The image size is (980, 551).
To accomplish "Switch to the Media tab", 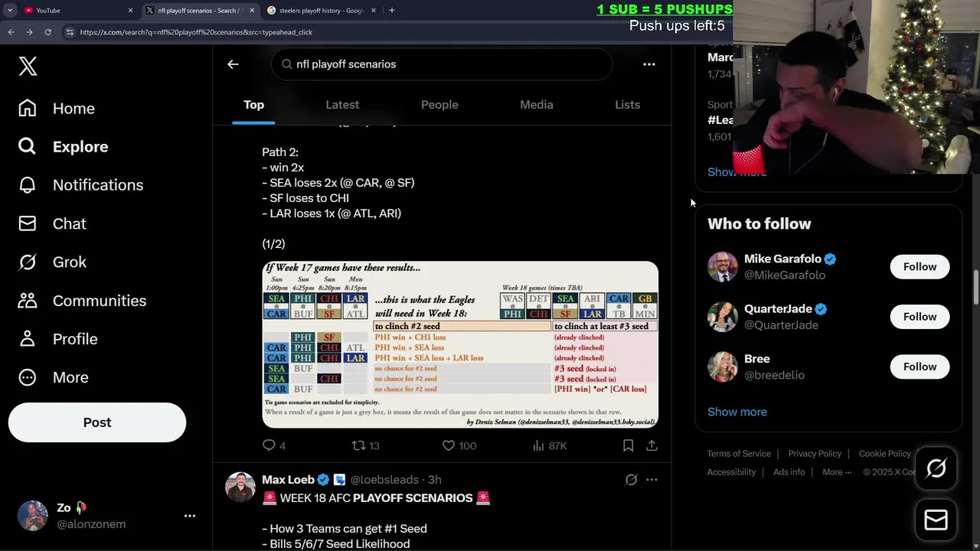I will pos(537,105).
